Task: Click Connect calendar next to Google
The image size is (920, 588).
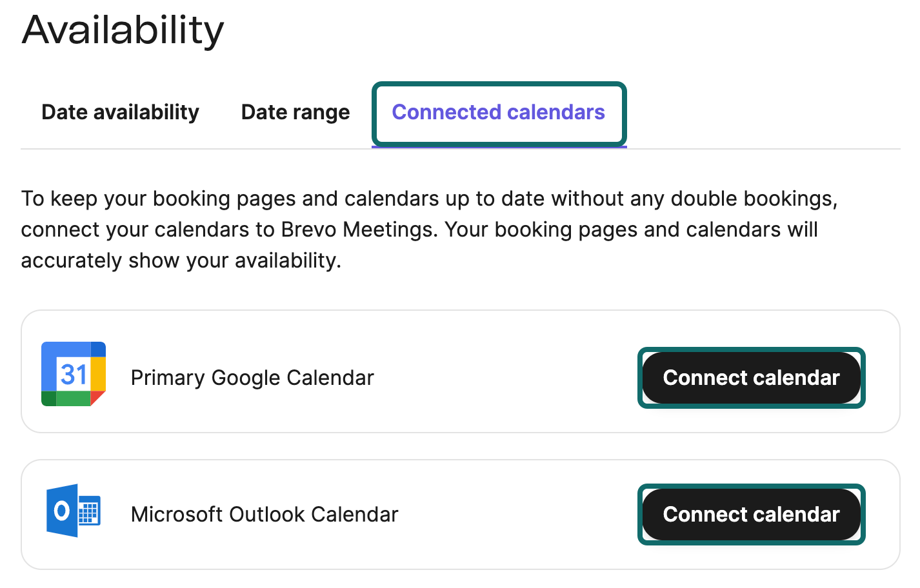Action: [751, 378]
